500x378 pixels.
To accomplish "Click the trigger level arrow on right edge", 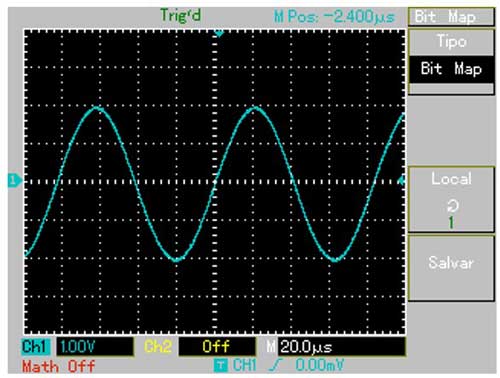I will [x=401, y=181].
